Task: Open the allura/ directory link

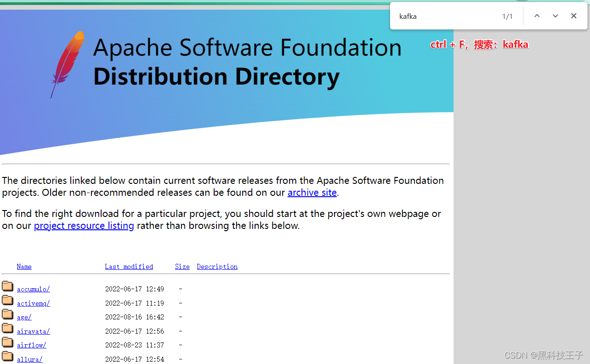Action: click(x=30, y=359)
